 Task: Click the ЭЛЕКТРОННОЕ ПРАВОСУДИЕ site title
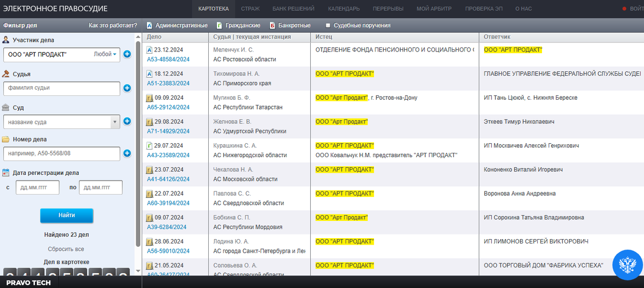coord(55,9)
